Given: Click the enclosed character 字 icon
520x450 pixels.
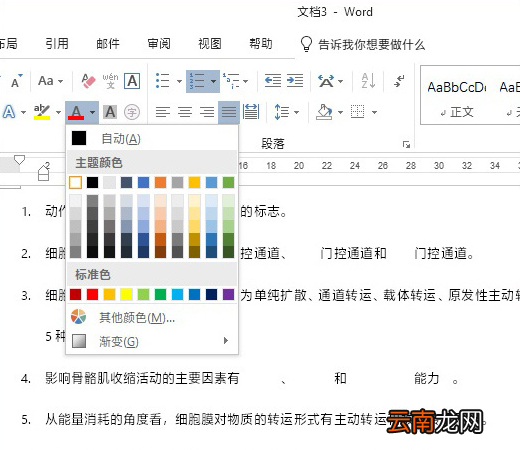Looking at the screenshot, I should coord(132,112).
